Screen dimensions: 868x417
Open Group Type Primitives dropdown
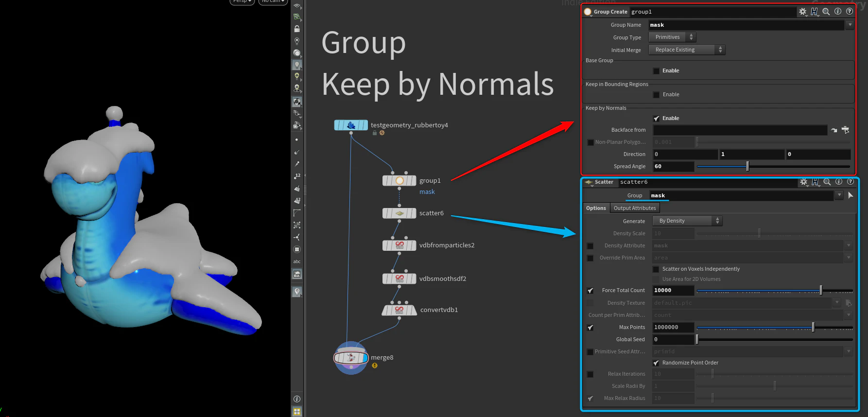673,37
